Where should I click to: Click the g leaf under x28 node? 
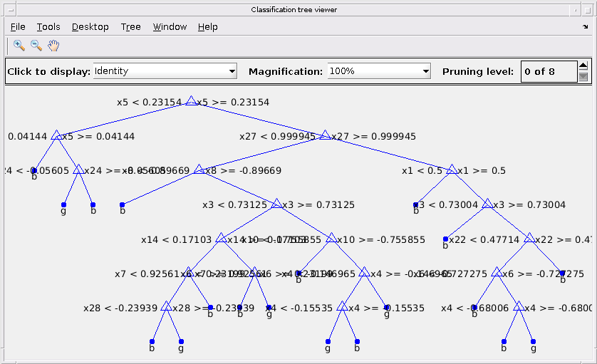(181, 341)
